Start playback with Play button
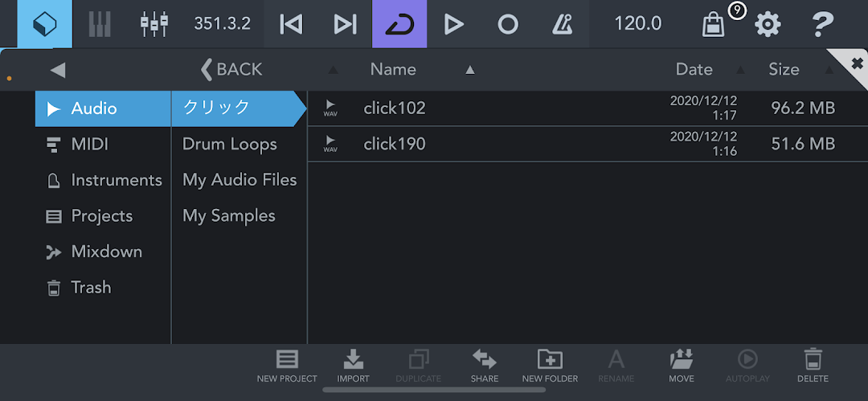Viewport: 868px width, 401px height. pyautogui.click(x=453, y=24)
